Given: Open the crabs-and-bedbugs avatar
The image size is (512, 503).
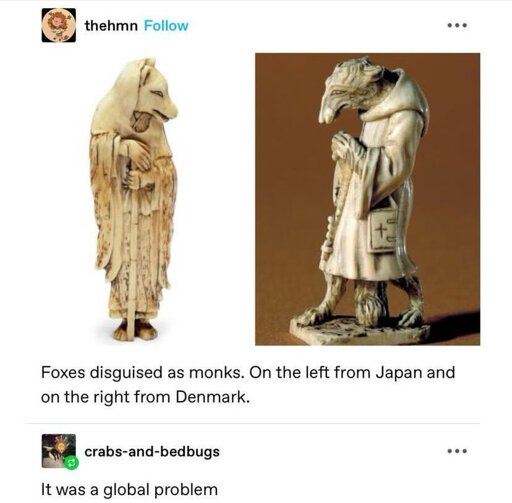Looking at the screenshot, I should tap(59, 451).
